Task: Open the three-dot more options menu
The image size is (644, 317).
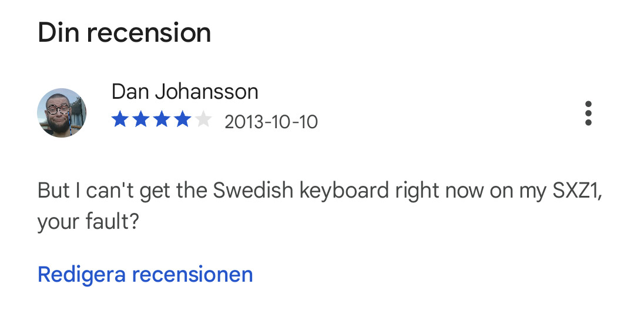Action: point(588,113)
